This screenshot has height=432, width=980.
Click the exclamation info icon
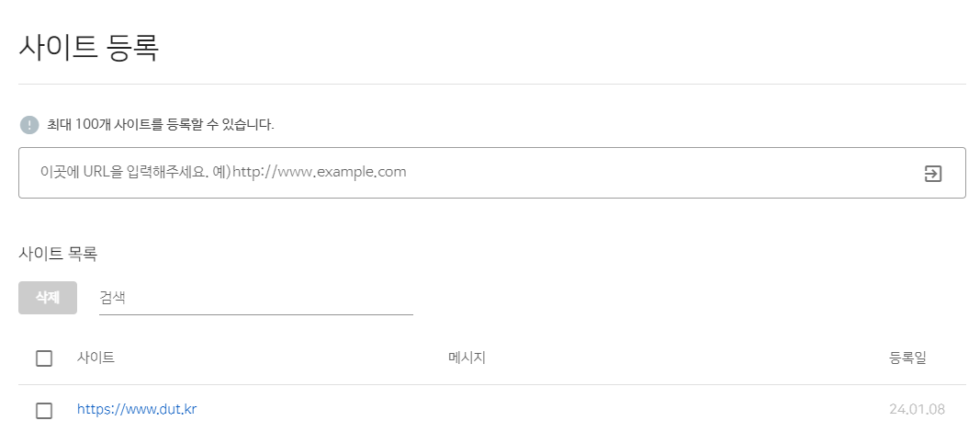click(x=29, y=124)
